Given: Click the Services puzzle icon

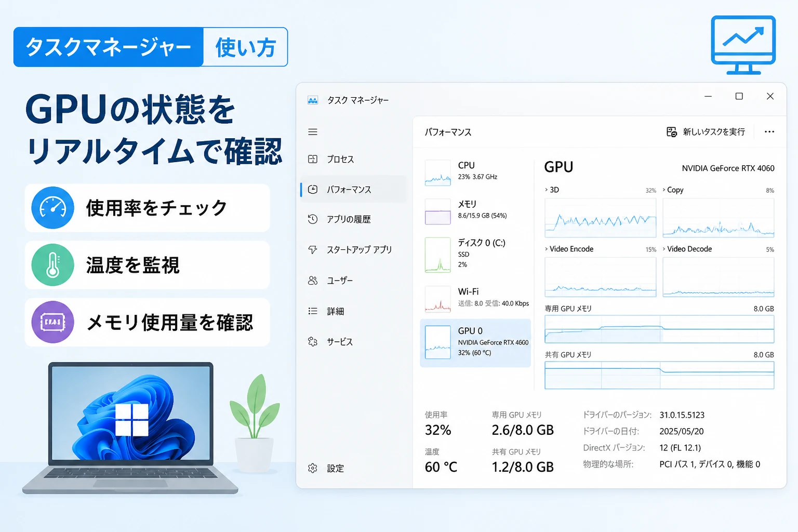Looking at the screenshot, I should (x=313, y=341).
